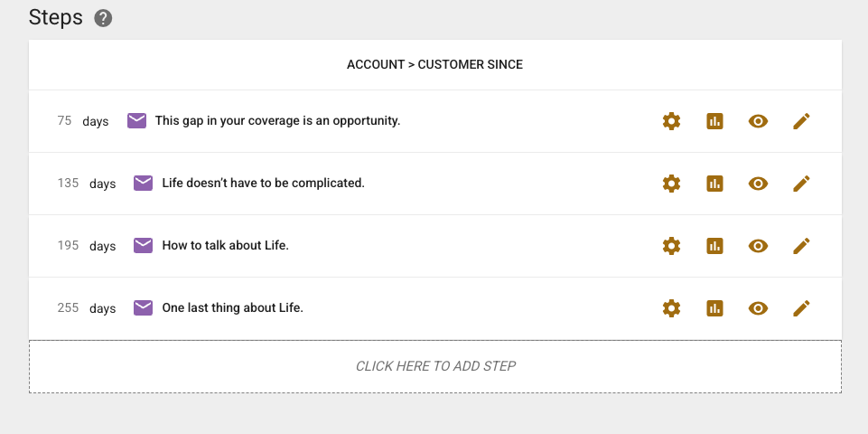Edit the 'Life doesn't have to be complicated' step
The image size is (868, 434).
point(801,184)
